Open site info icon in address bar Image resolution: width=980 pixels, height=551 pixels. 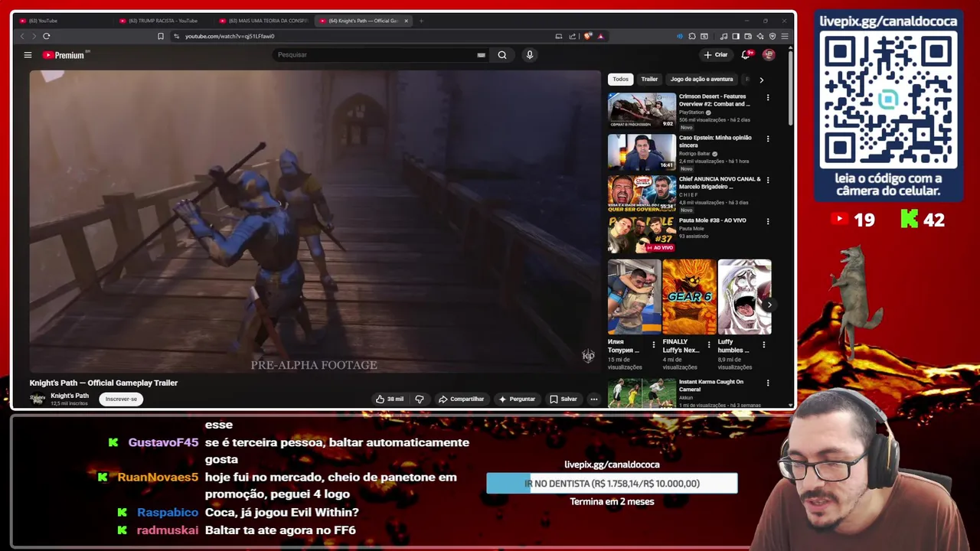176,36
